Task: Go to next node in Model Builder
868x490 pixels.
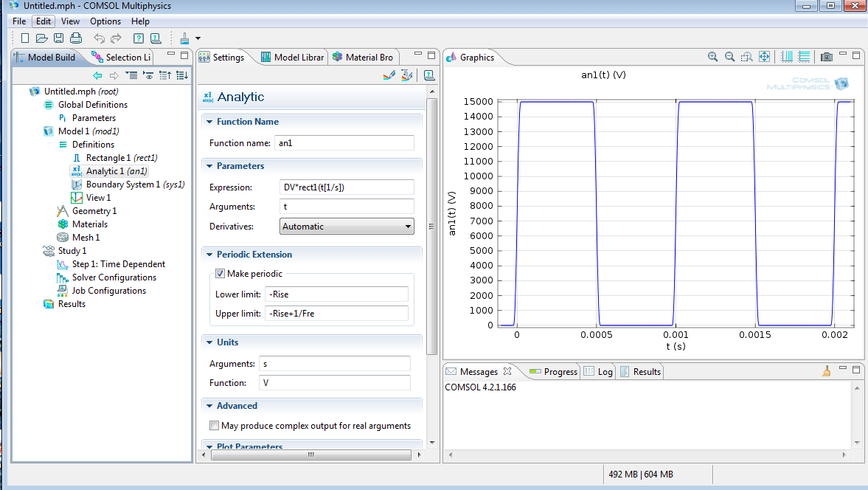Action: pos(114,75)
